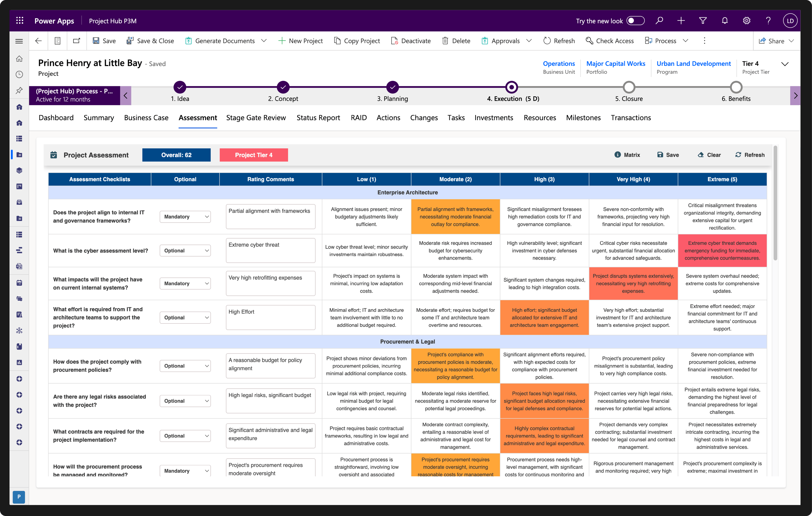Toggle the Try the new look switch

635,21
